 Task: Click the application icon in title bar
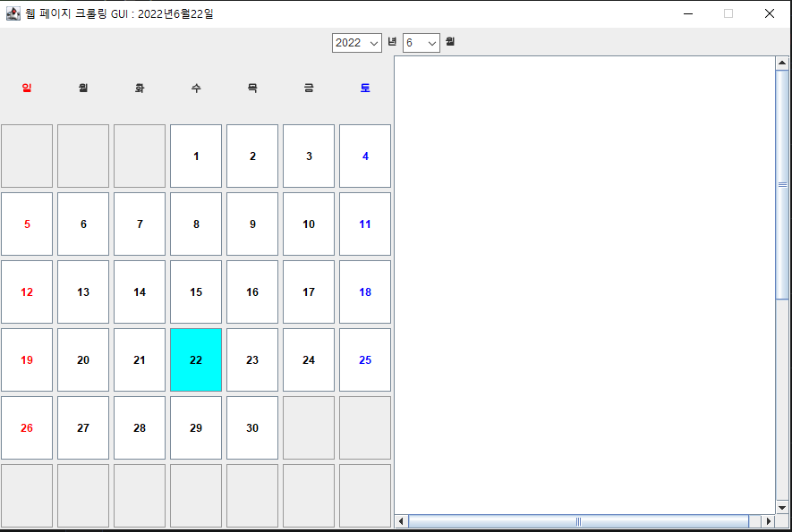click(13, 13)
